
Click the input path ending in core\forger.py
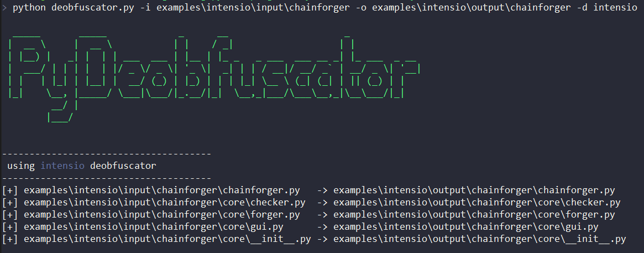162,215
